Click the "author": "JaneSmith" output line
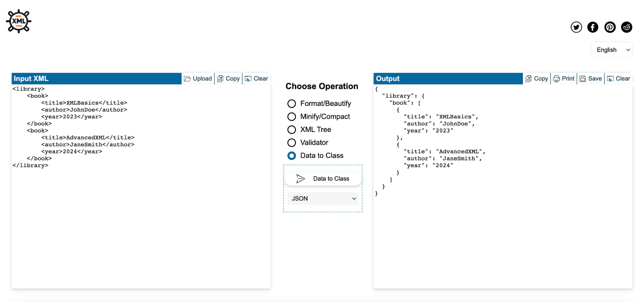 (x=443, y=159)
